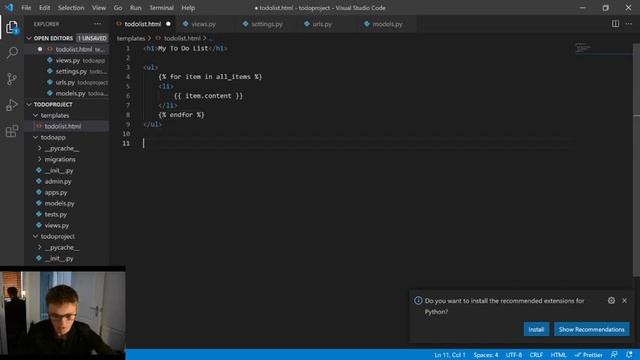The image size is (640, 360).
Task: Open notifications bell in status bar
Action: click(629, 355)
